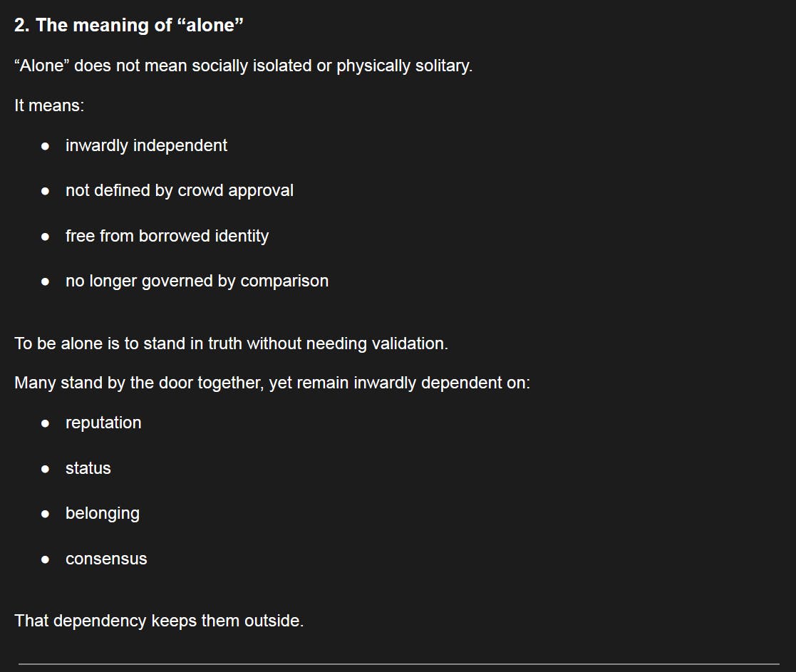The height and width of the screenshot is (672, 796).
Task: Click the "free from borrowed identity" item
Action: (x=167, y=236)
